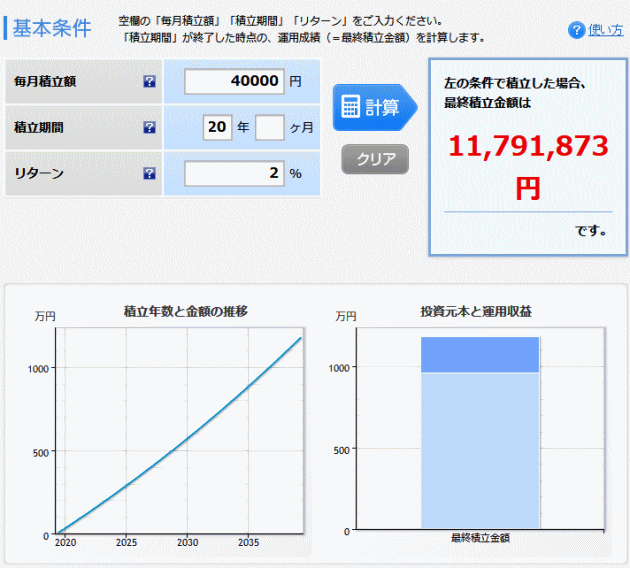Click the help icon next to リターン

tap(149, 174)
